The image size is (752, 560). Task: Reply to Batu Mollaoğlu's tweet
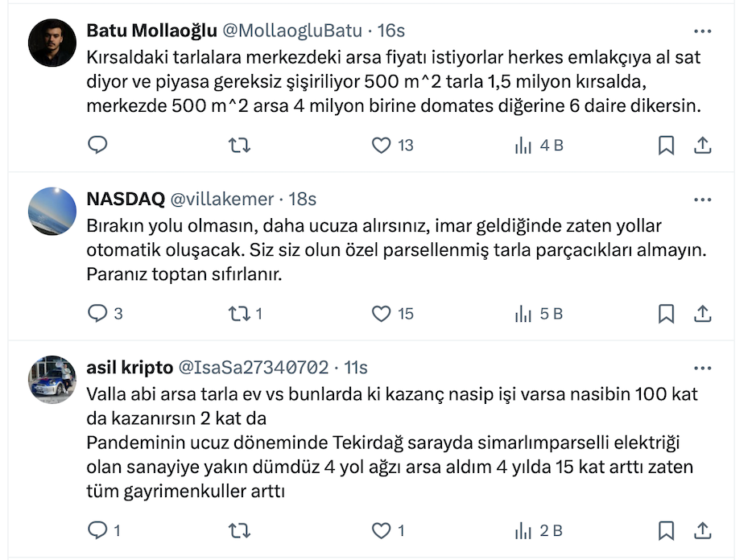[x=97, y=145]
